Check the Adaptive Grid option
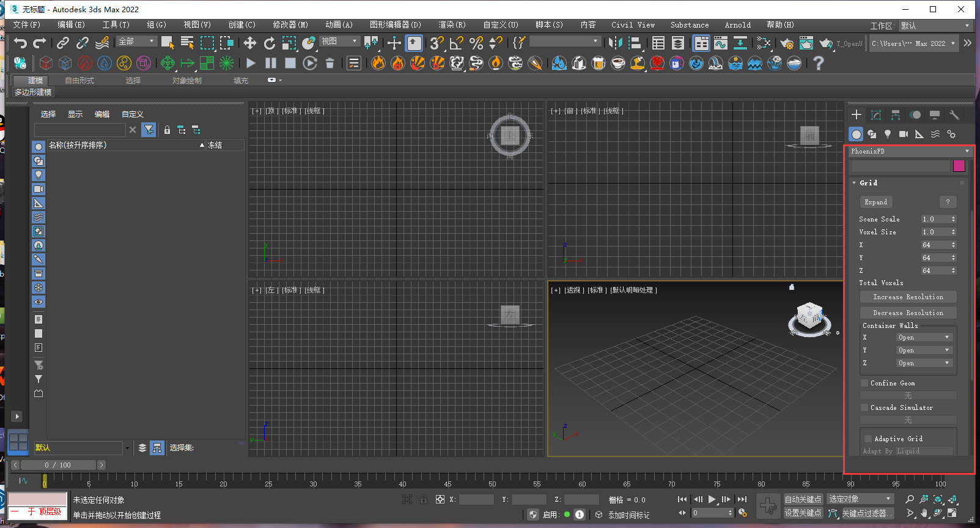Viewport: 980px width, 528px height. pos(868,439)
